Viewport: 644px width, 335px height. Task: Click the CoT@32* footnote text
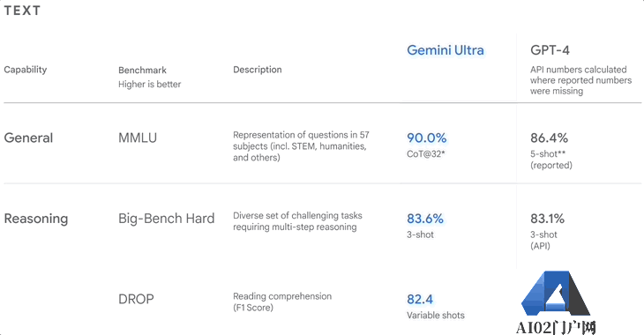point(426,154)
